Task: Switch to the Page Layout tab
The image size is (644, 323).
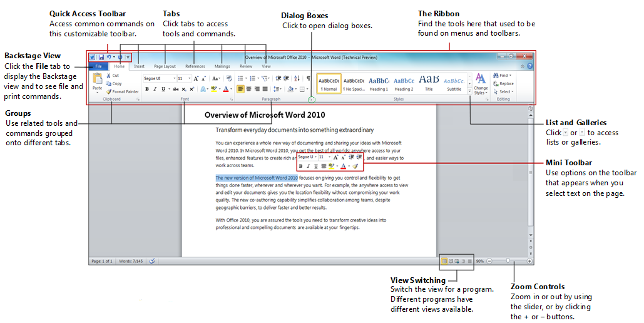Action: 165,66
